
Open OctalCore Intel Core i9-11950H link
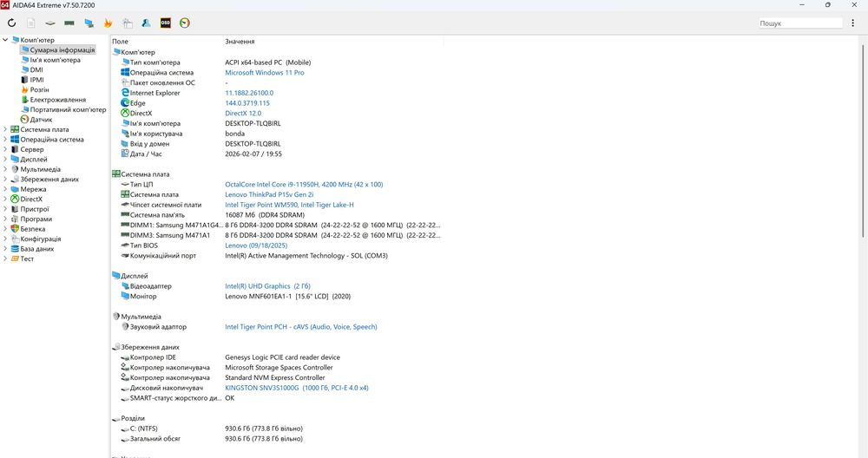tap(304, 184)
